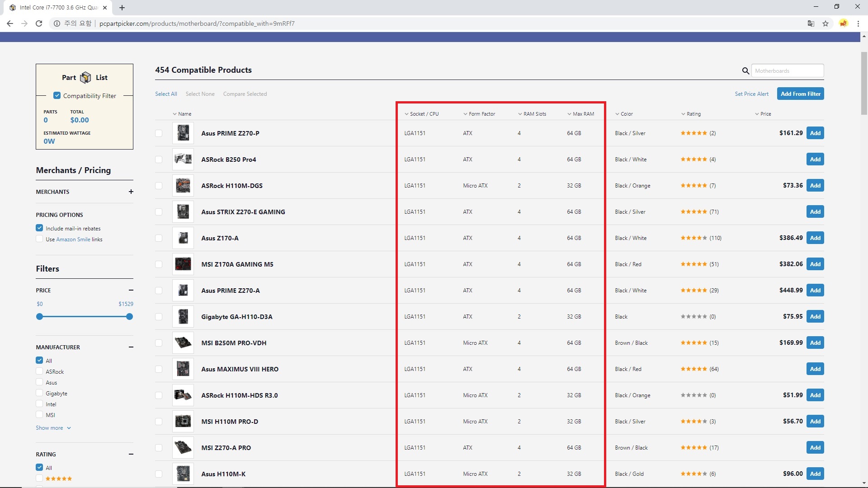Click the browser address bar URL
The image size is (868, 488).
coord(197,23)
